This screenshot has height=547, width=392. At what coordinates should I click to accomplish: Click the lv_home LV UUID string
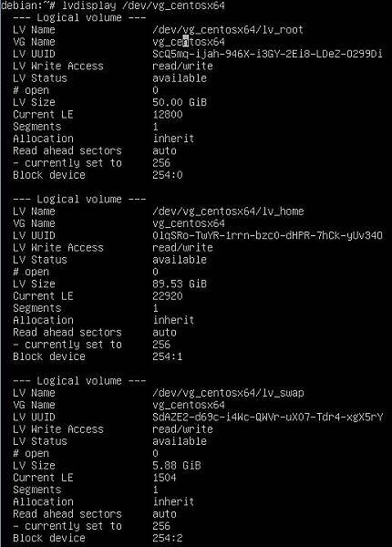(x=267, y=235)
